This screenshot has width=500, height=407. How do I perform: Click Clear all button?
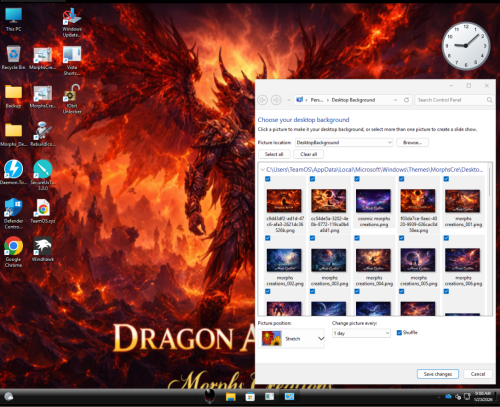click(309, 154)
